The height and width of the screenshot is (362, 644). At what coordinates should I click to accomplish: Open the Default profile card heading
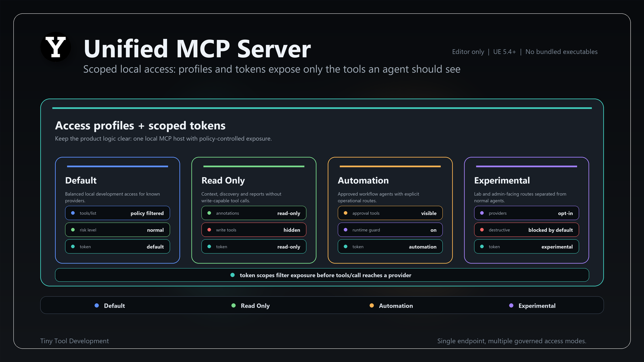[x=81, y=180]
